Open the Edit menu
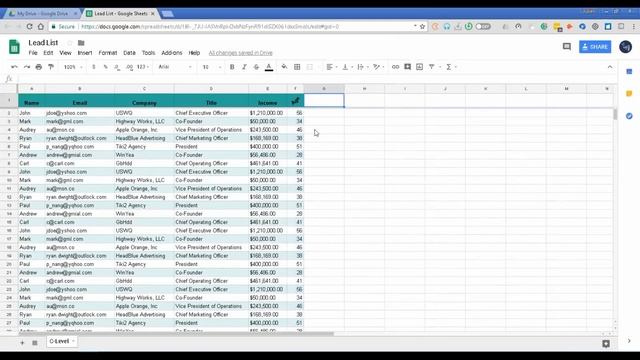The height and width of the screenshot is (360, 640). pos(48,53)
